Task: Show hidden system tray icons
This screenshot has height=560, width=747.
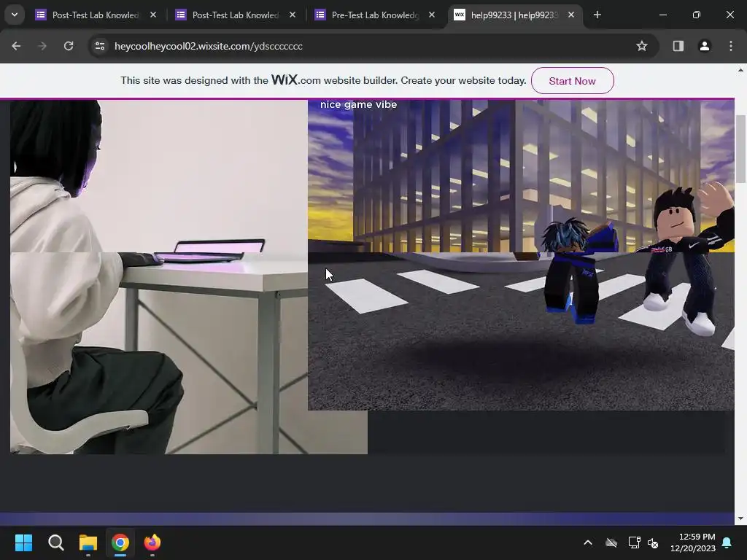Action: (x=588, y=542)
